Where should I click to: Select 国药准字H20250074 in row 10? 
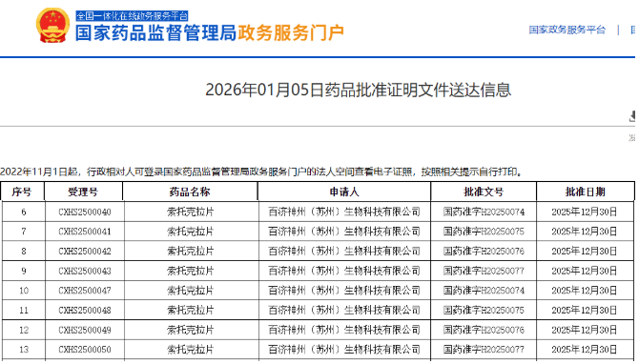coord(484,291)
